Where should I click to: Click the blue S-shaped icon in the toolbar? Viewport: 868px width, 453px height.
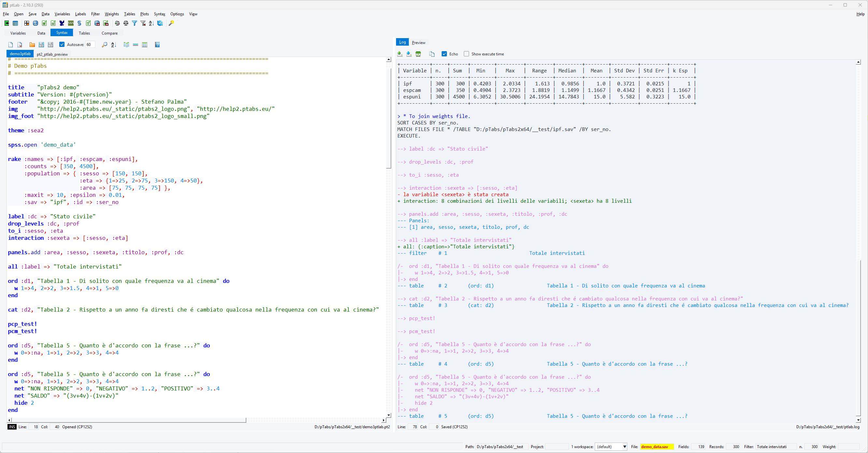79,23
